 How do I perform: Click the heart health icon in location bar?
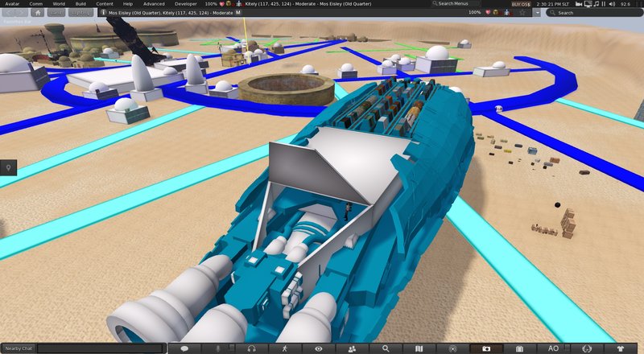click(489, 13)
